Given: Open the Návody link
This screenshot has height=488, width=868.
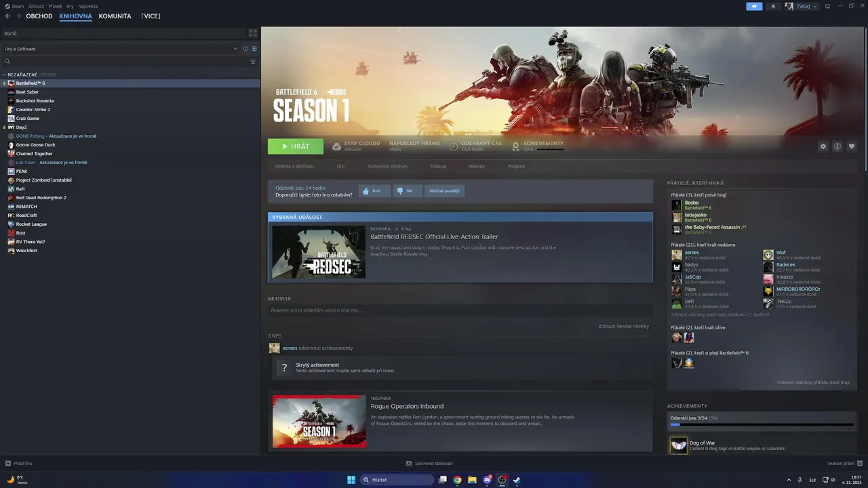Looking at the screenshot, I should [x=477, y=166].
